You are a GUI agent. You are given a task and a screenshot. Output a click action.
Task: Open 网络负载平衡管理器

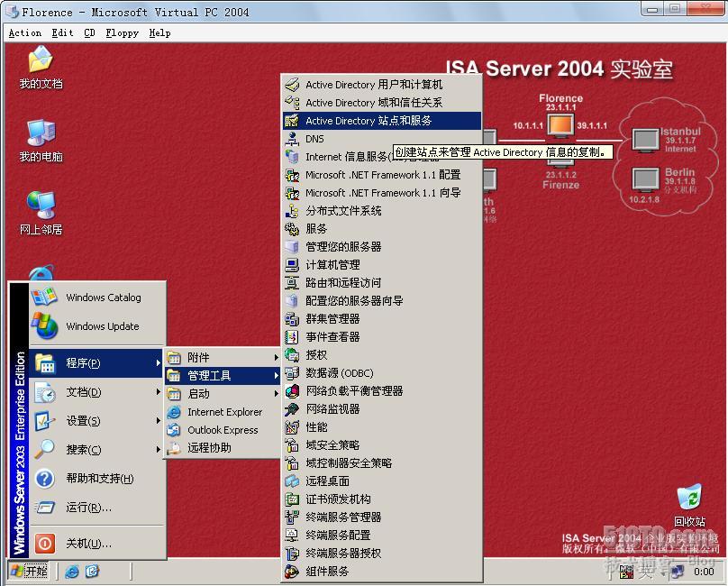tap(382, 391)
